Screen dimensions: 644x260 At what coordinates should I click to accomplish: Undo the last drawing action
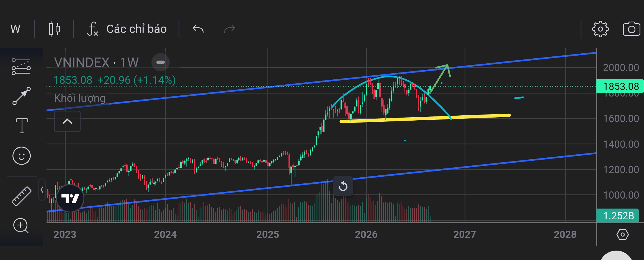pyautogui.click(x=198, y=29)
